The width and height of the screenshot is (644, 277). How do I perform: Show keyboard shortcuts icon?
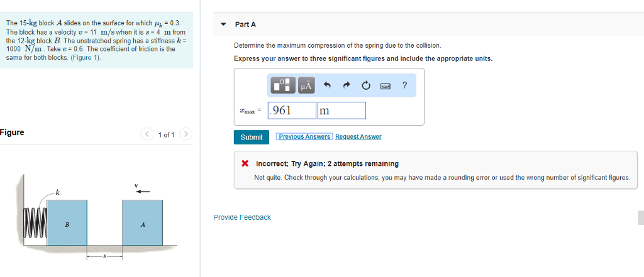pos(384,85)
